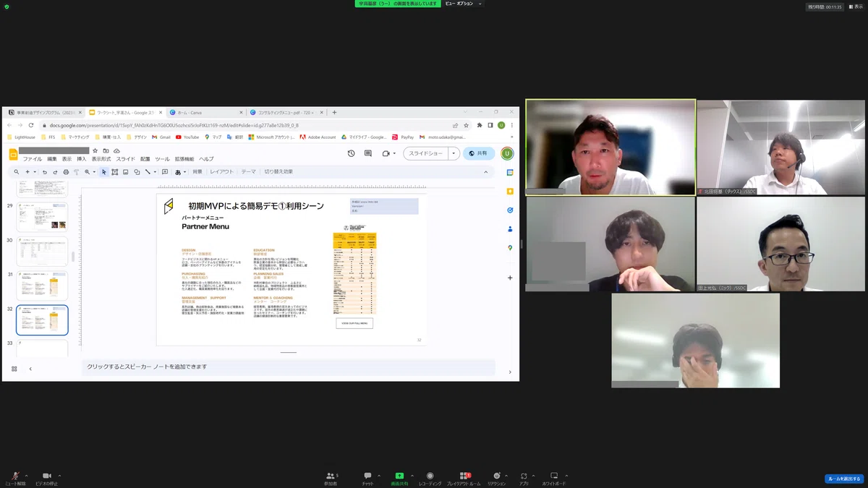Insert an image from toolbar
The height and width of the screenshot is (488, 868).
tap(126, 172)
